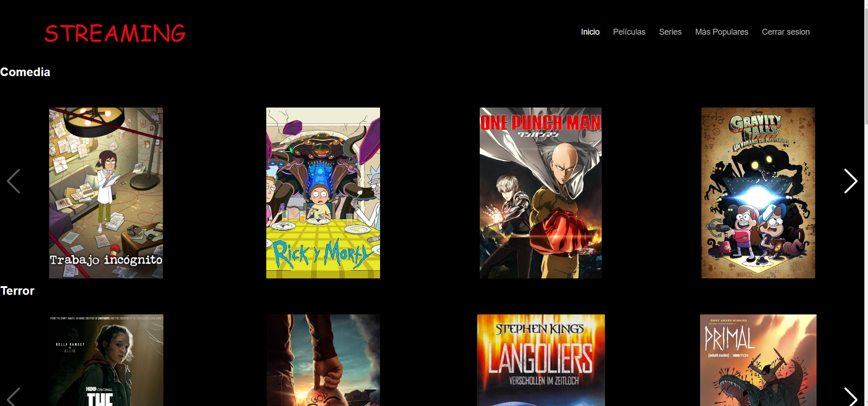Click the Comedia category heading

click(x=25, y=72)
